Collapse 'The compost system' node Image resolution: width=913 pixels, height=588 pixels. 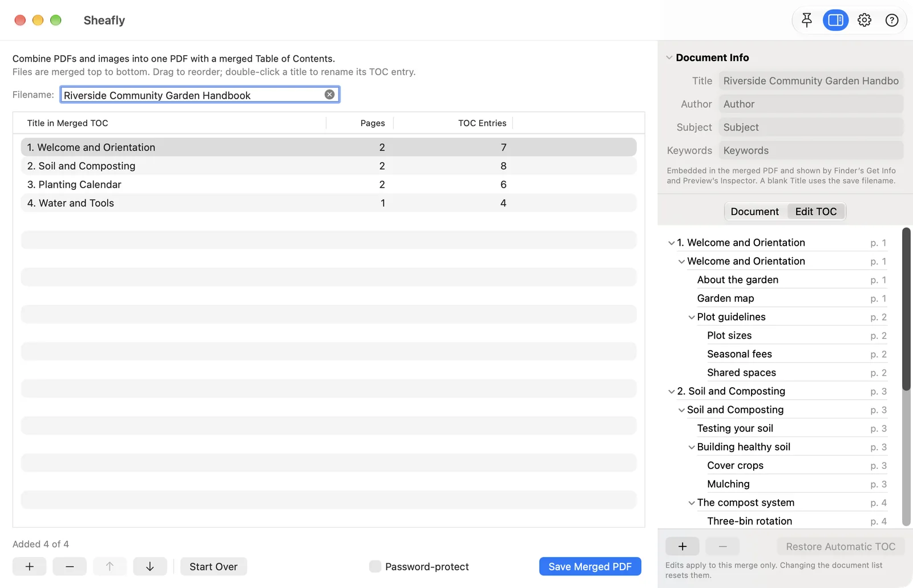click(x=692, y=503)
